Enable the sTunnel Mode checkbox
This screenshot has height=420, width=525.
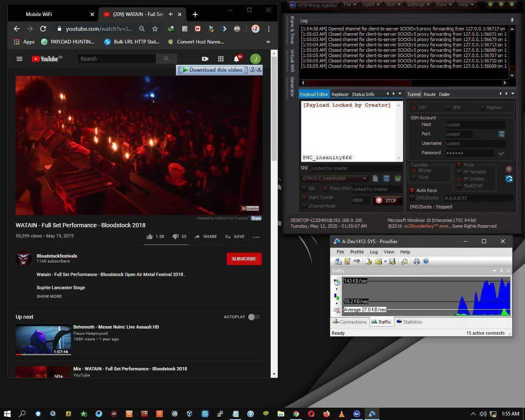pyautogui.click(x=304, y=206)
